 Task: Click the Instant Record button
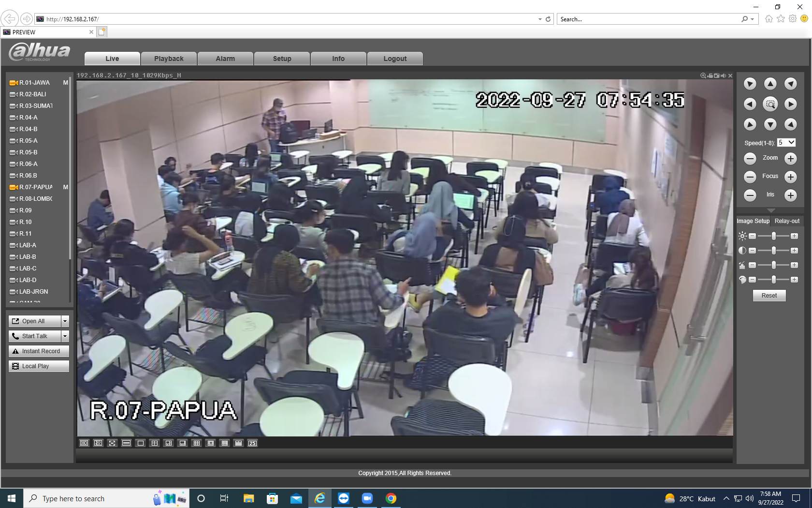[39, 351]
